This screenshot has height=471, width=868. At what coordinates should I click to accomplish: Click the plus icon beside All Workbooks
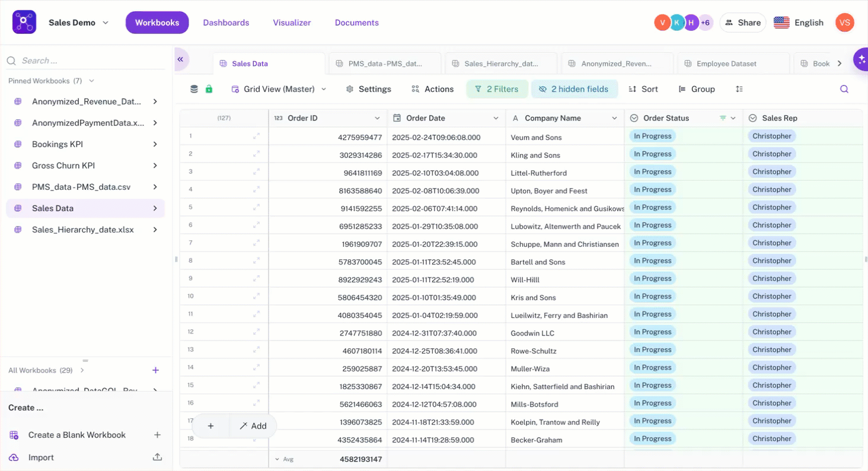155,370
